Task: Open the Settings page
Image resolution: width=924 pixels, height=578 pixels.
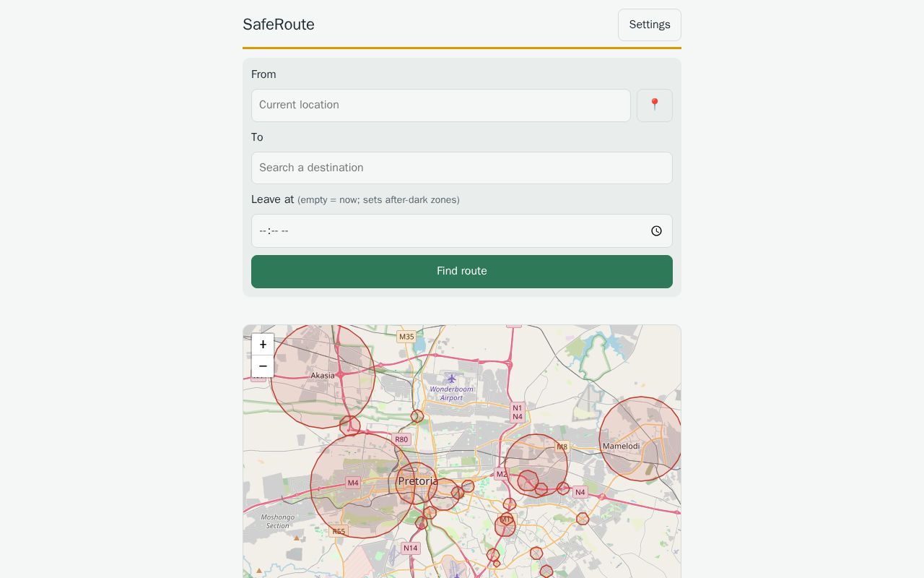Action: tap(650, 25)
